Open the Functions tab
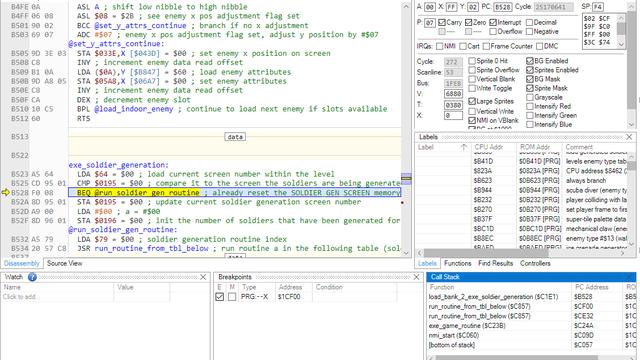Screen dimensions: 640x360 coord(458,263)
